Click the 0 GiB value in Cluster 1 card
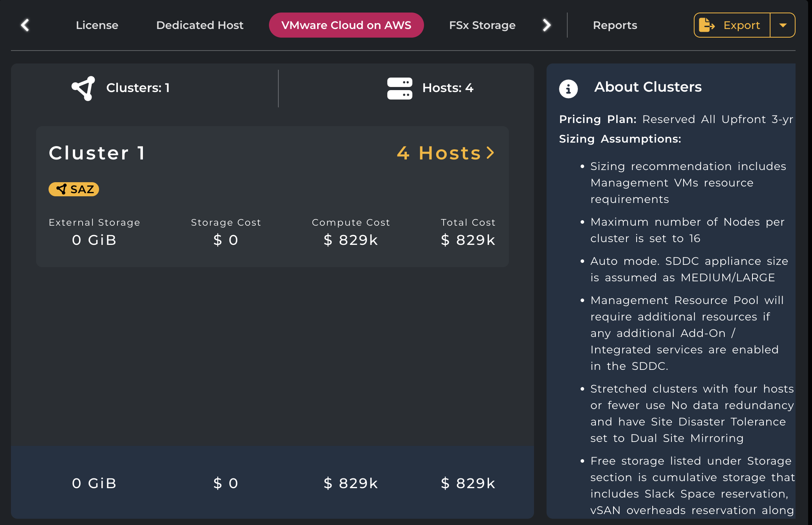 pyautogui.click(x=94, y=240)
